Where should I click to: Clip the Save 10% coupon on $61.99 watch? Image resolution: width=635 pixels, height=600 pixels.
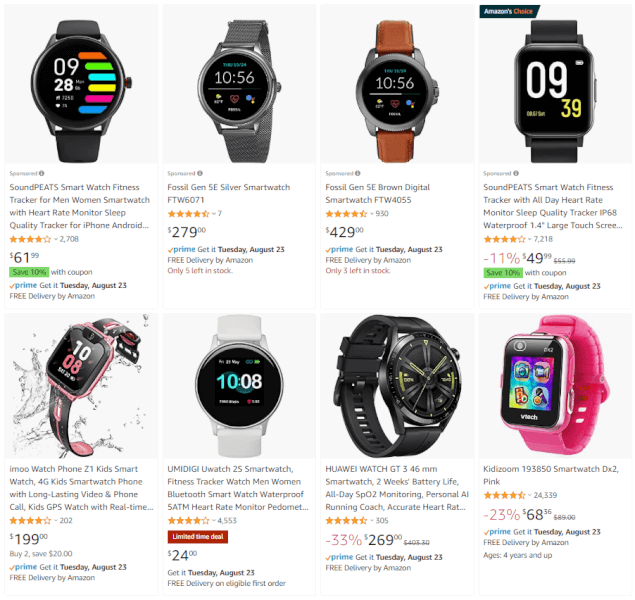pyautogui.click(x=29, y=272)
